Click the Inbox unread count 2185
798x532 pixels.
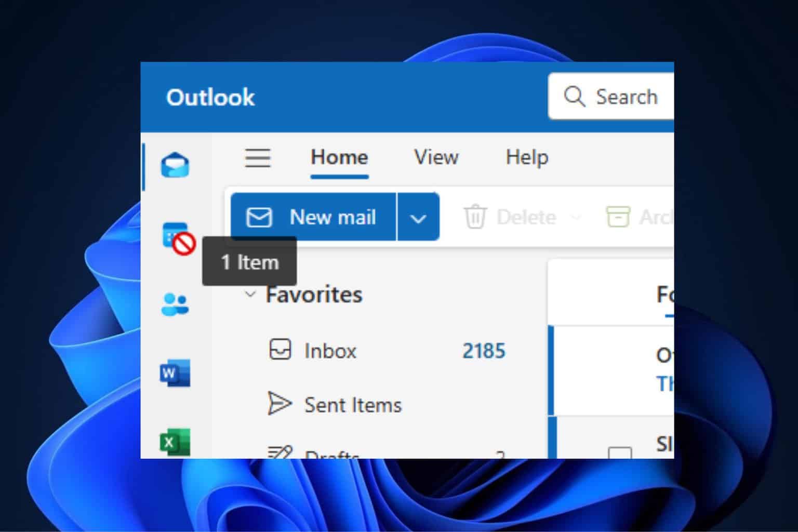point(484,351)
